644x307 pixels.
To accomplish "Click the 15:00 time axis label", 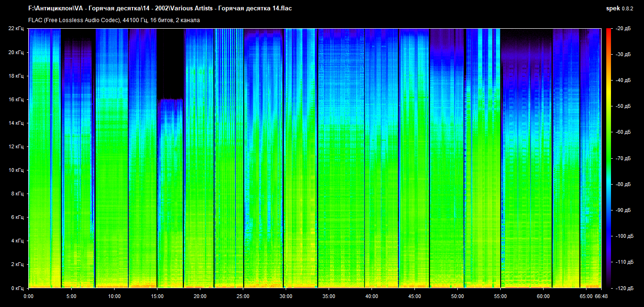I will click(x=157, y=297).
